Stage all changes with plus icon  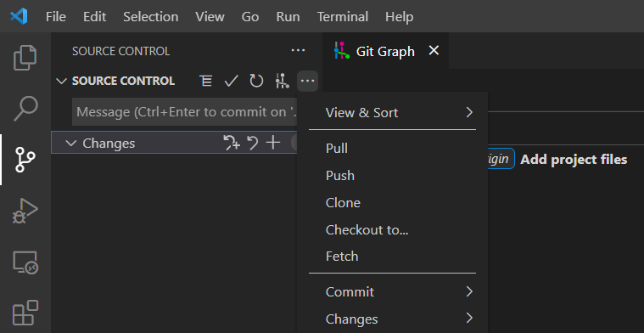pos(273,143)
